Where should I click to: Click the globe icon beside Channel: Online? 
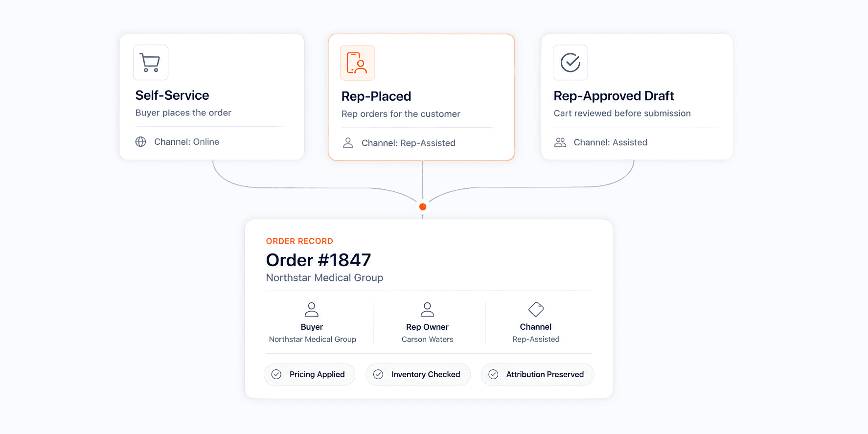click(141, 142)
